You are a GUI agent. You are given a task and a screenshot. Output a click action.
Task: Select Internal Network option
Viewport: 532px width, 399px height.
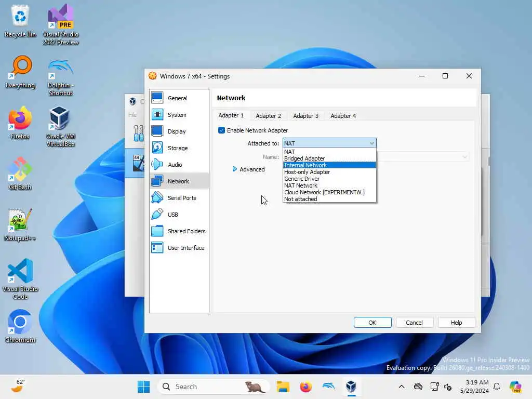329,165
